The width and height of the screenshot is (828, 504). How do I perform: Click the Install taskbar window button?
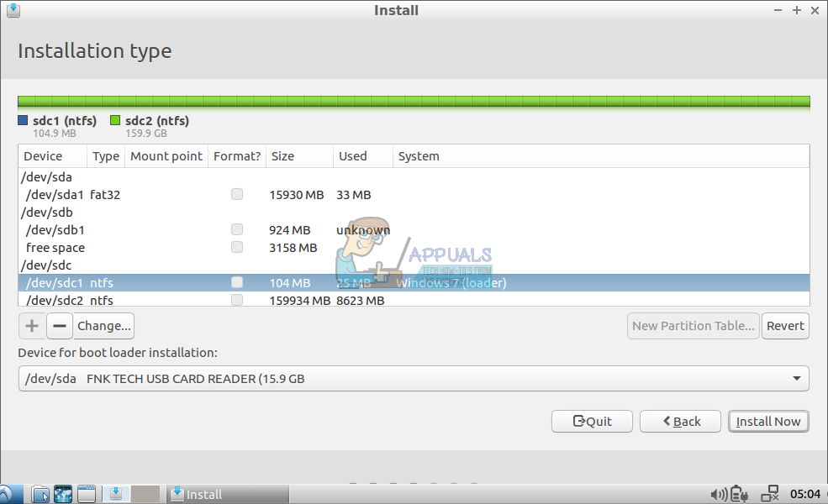tap(228, 495)
